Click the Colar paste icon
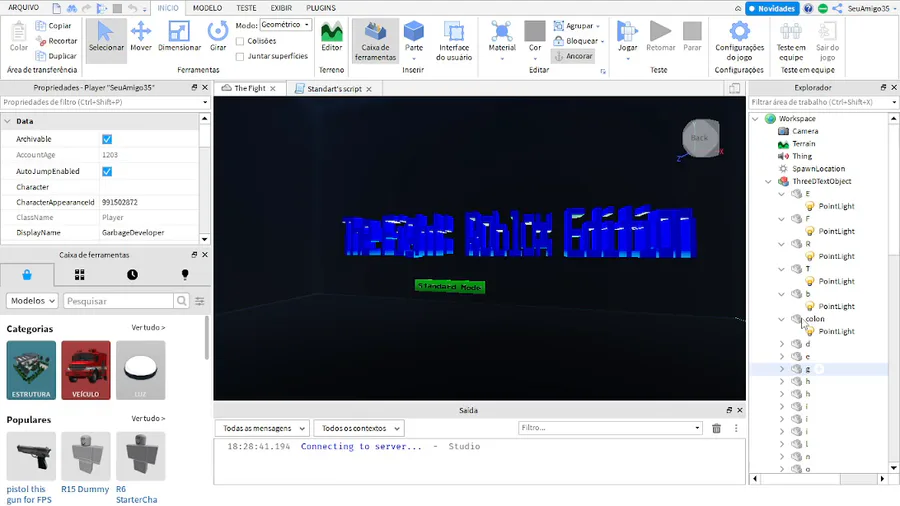Viewport: 900px width, 506px height. pyautogui.click(x=18, y=37)
